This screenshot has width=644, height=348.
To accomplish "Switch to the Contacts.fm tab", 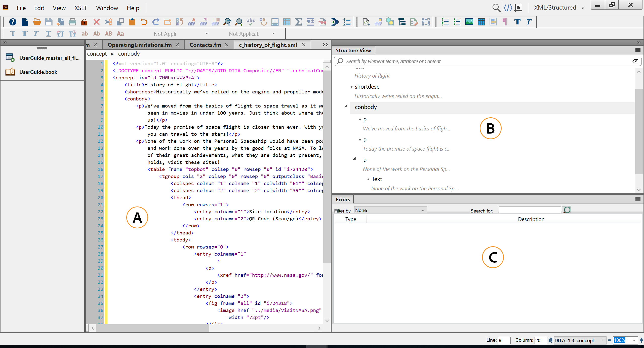I will coord(205,45).
